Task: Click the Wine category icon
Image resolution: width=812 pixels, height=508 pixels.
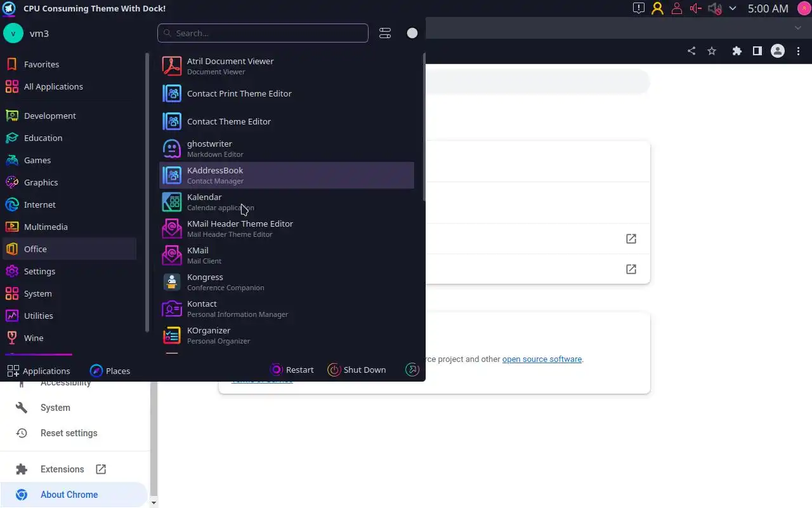Action: coord(12,338)
